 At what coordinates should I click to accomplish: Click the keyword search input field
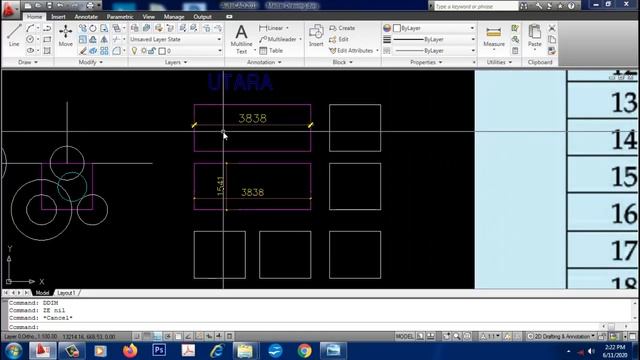pos(476,6)
